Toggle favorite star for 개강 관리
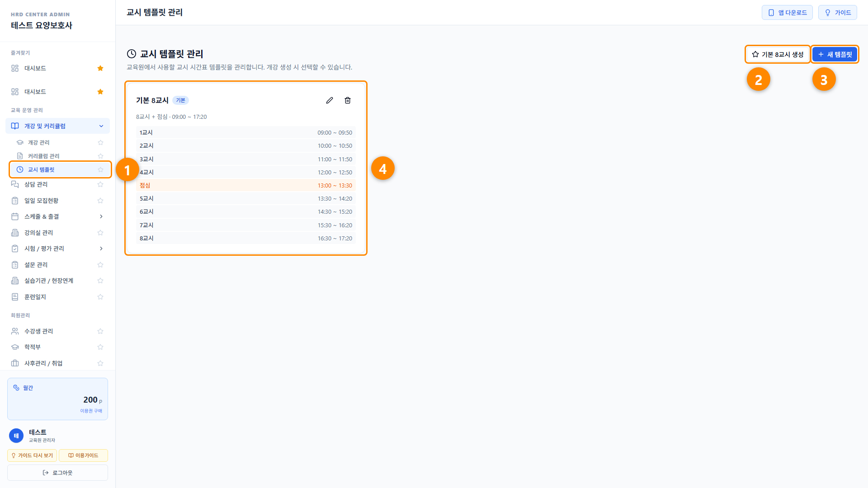The width and height of the screenshot is (868, 488). tap(100, 142)
